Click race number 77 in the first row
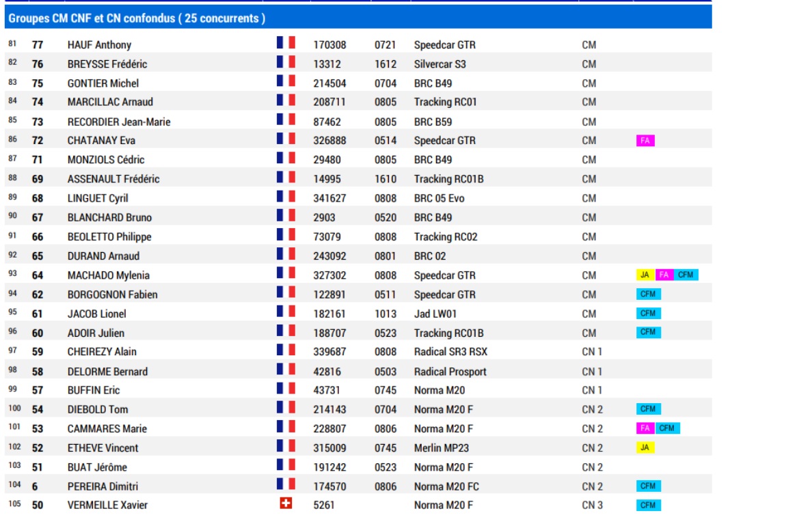The width and height of the screenshot is (812, 524). click(x=38, y=45)
